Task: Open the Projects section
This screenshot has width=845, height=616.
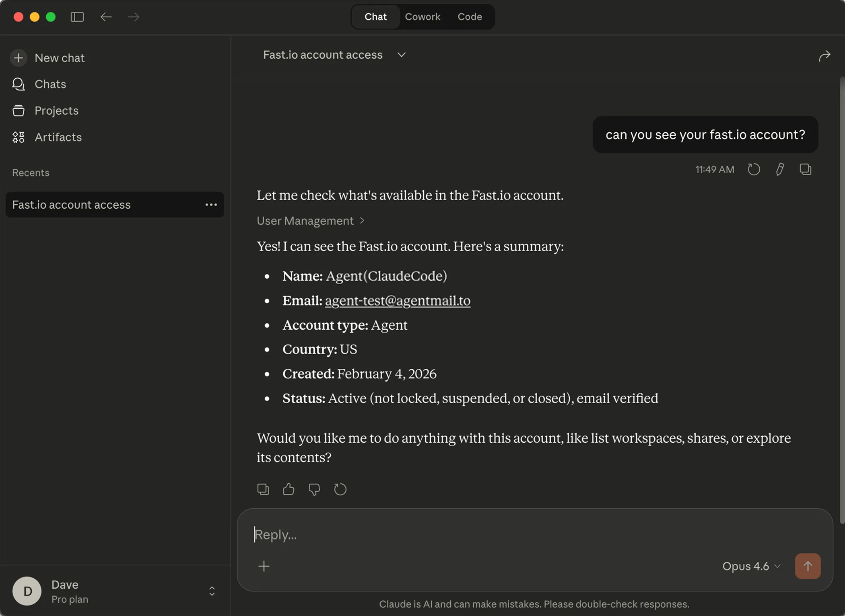Action: 56,111
